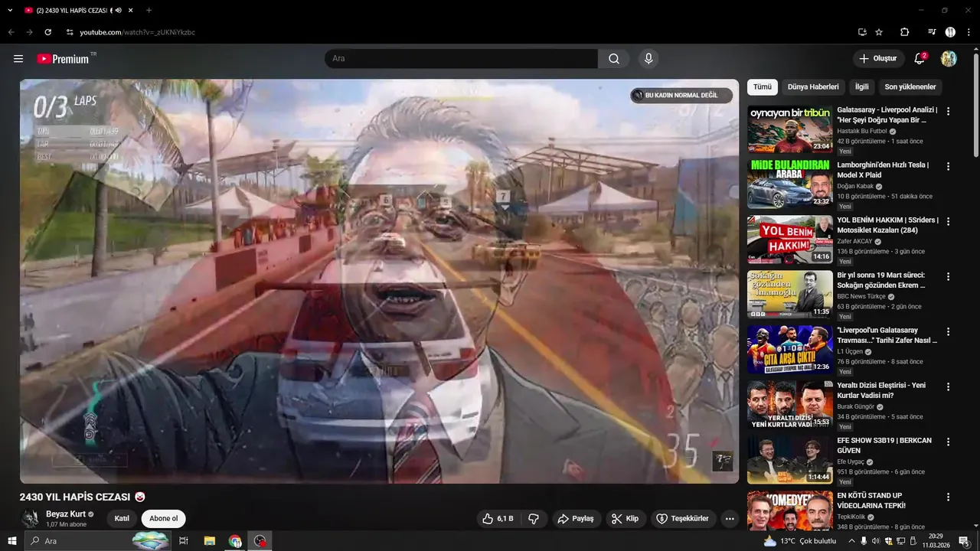Open the Oluştur create menu
Screen dimensions: 980x551
(878, 59)
